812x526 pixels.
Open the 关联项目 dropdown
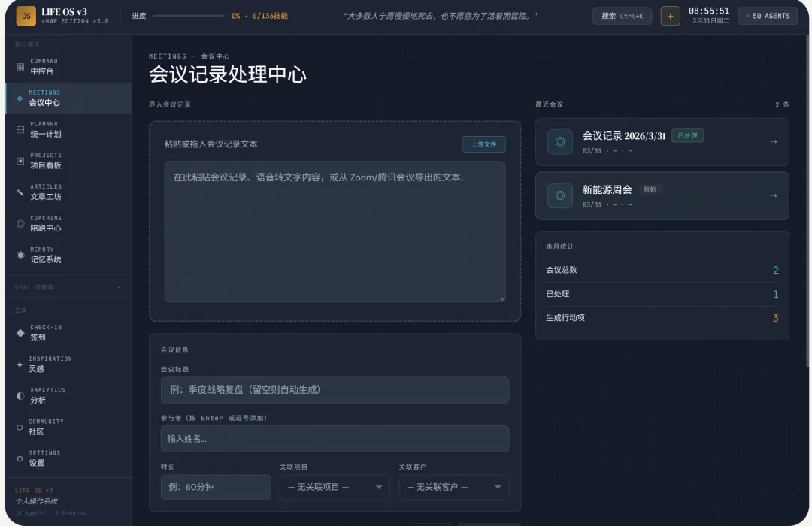(x=335, y=487)
